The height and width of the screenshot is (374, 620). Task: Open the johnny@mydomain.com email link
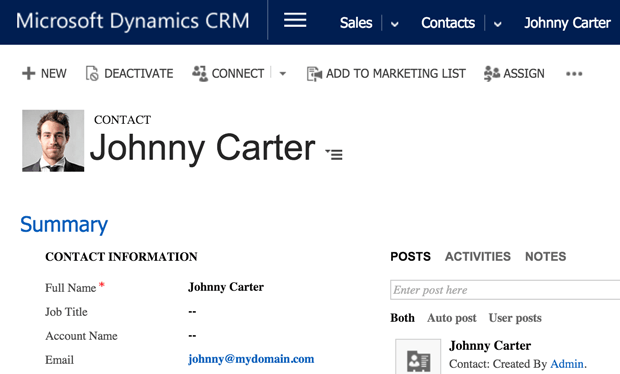251,359
